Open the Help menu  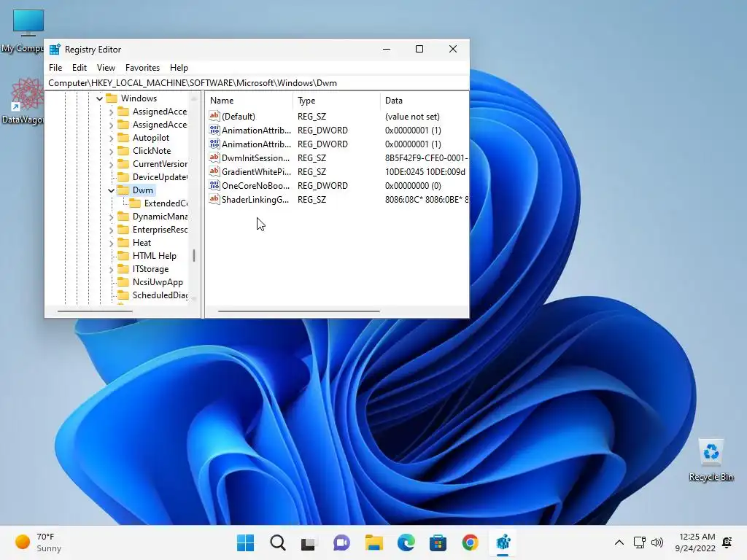tap(179, 68)
